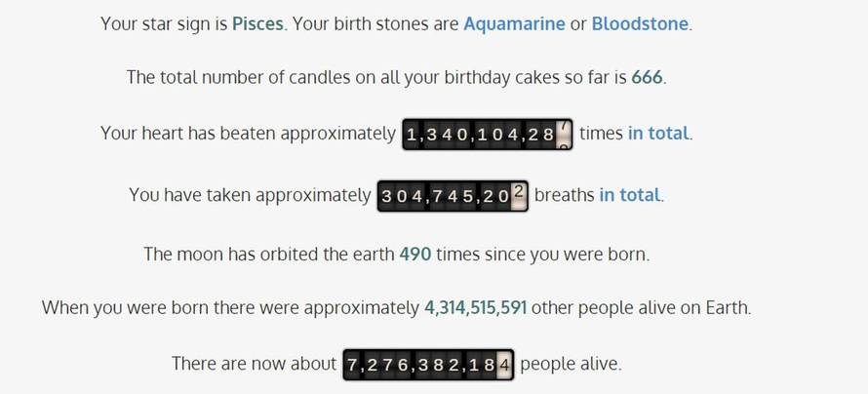The image size is (868, 394).
Task: Click 'The moon has orbited the earth' text
Action: pyautogui.click(x=268, y=255)
